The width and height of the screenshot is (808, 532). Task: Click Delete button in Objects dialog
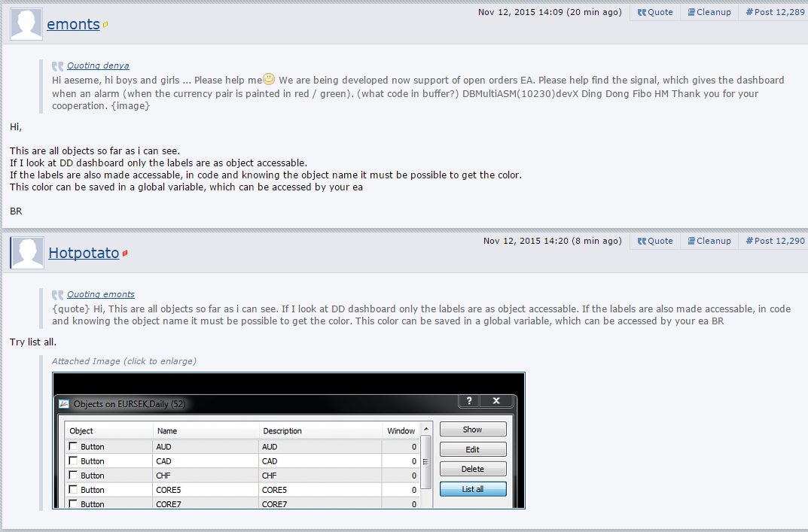(473, 469)
